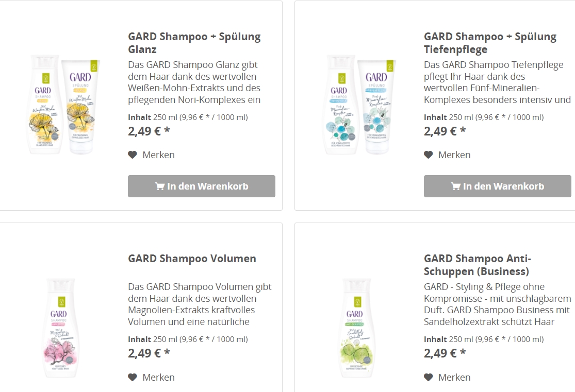Open GARD Shampoo + Spülung Glanz title
The image size is (575, 392).
[x=194, y=43]
